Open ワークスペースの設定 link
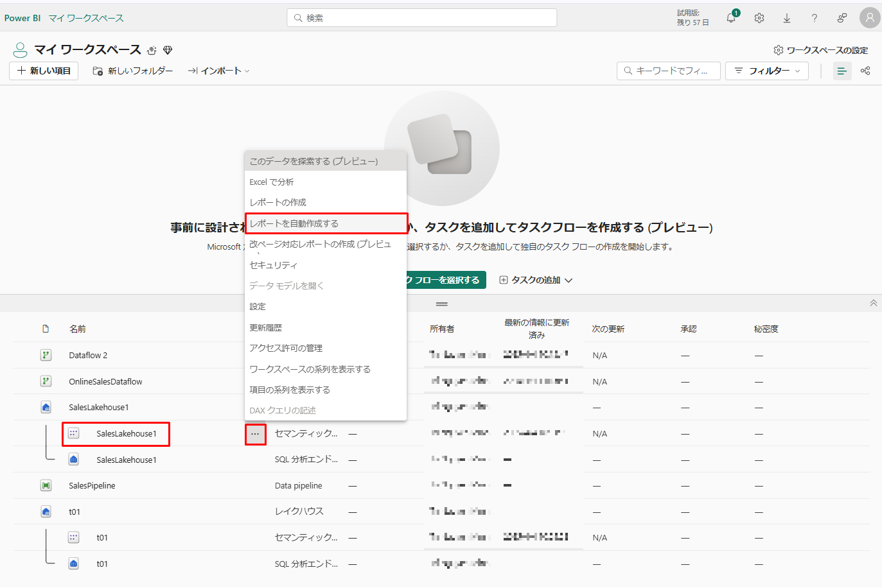 coord(821,50)
